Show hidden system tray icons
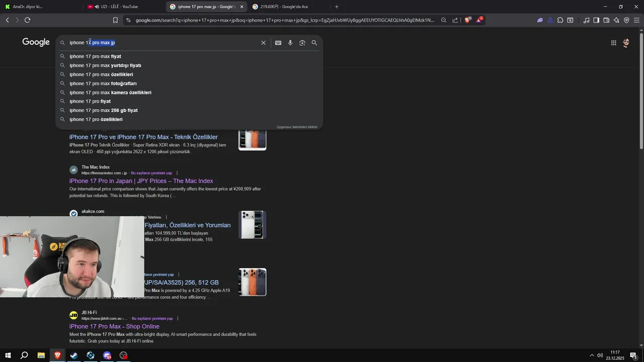This screenshot has width=644, height=362. pyautogui.click(x=592, y=355)
